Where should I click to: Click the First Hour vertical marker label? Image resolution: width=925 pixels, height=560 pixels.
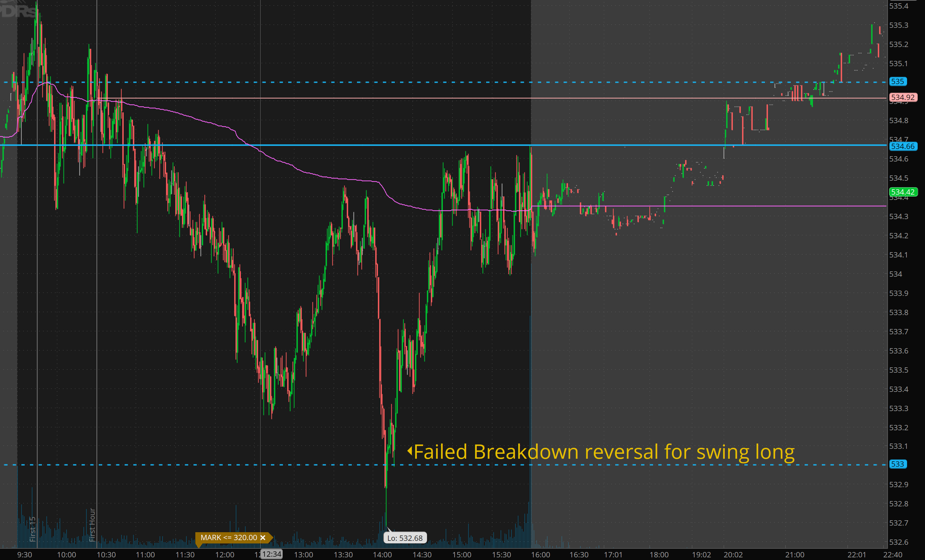coord(92,525)
